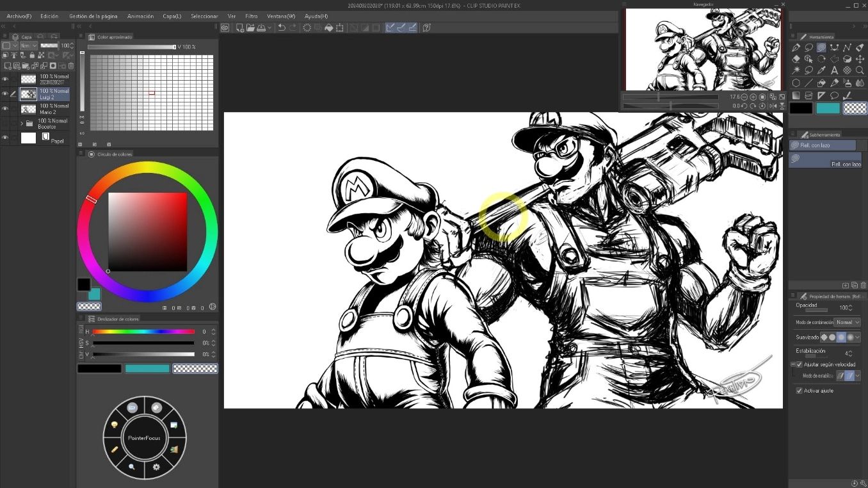Hide the Luigi 2 layer

pyautogui.click(x=5, y=94)
